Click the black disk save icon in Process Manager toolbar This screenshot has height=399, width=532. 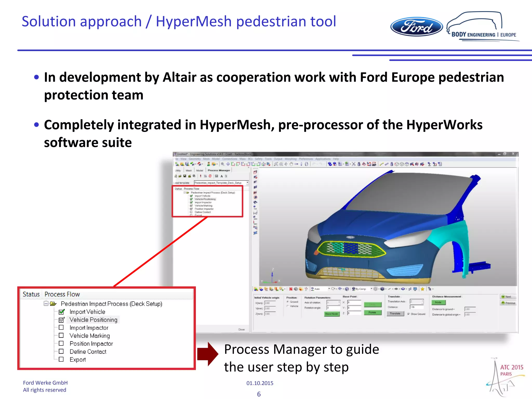click(x=185, y=176)
